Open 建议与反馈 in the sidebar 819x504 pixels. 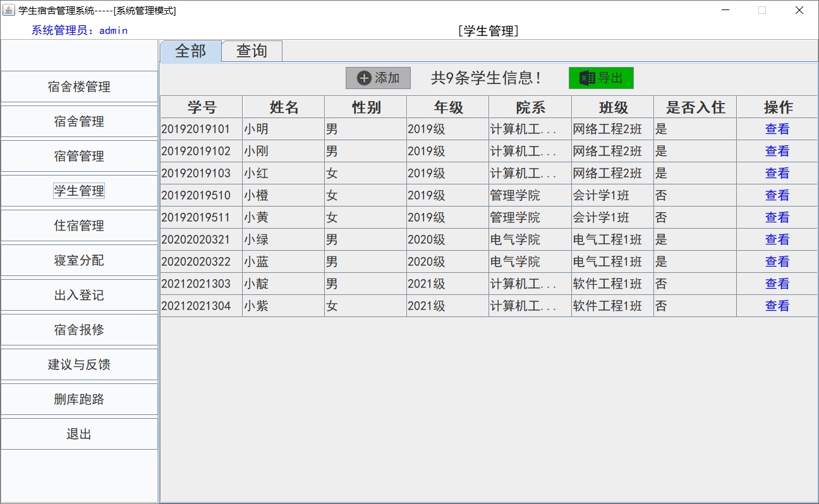click(x=79, y=365)
